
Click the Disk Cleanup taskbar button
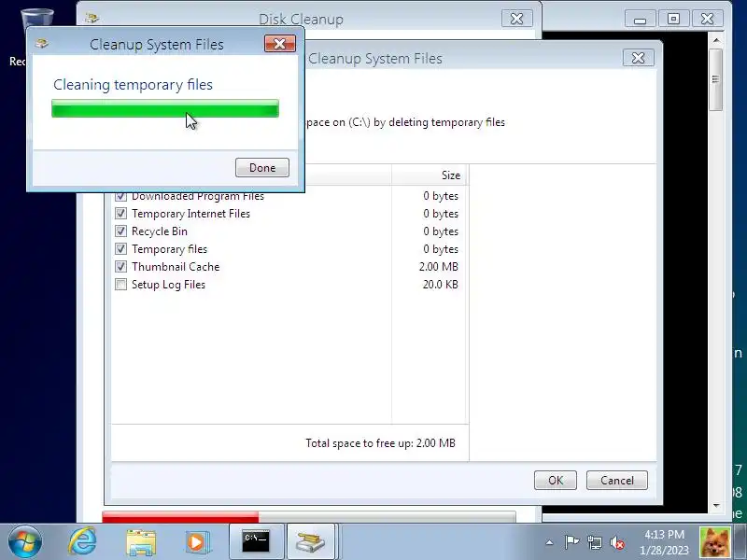(x=311, y=542)
